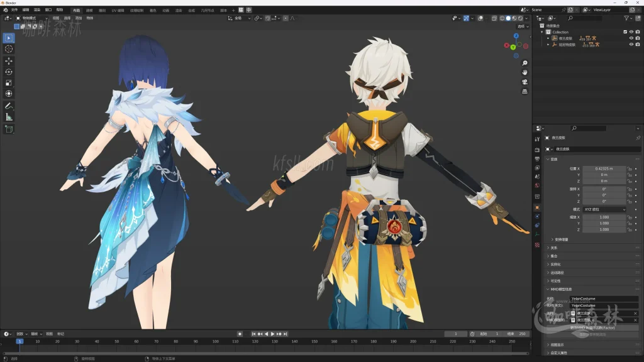Toggle viewport gizmos button
The width and height of the screenshot is (644, 362).
466,18
